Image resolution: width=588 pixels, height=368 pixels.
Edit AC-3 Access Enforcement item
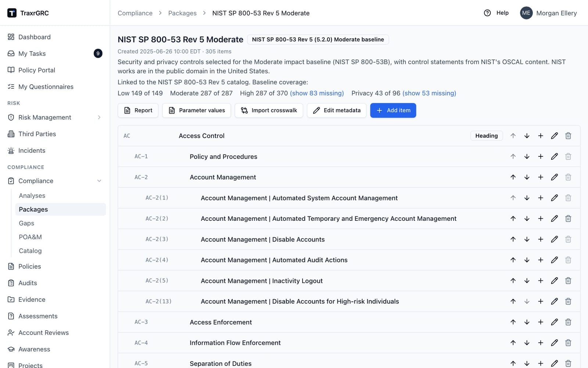(554, 322)
